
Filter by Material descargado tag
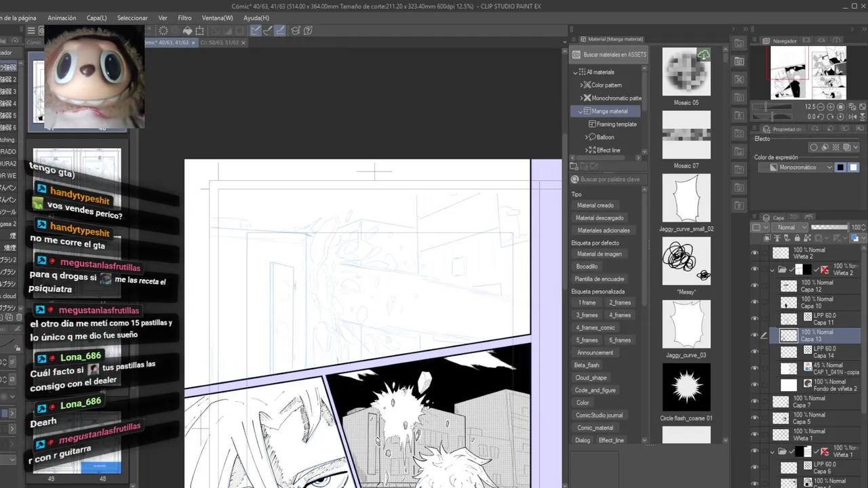[599, 218]
